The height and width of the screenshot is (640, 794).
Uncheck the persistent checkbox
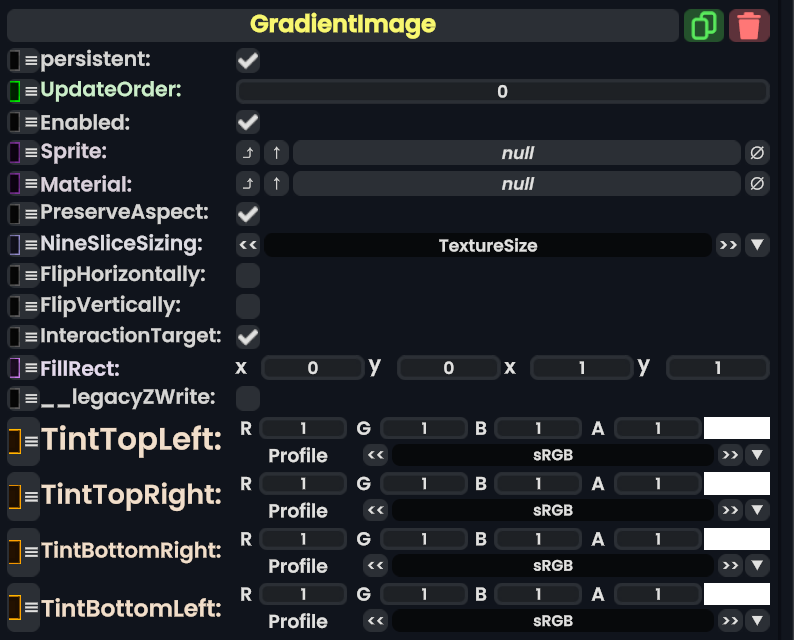pyautogui.click(x=247, y=61)
